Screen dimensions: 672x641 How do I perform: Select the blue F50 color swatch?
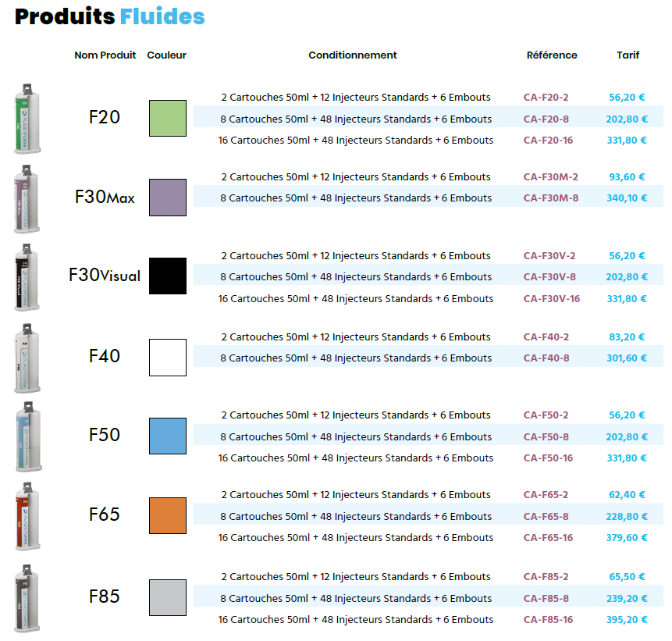(x=168, y=436)
